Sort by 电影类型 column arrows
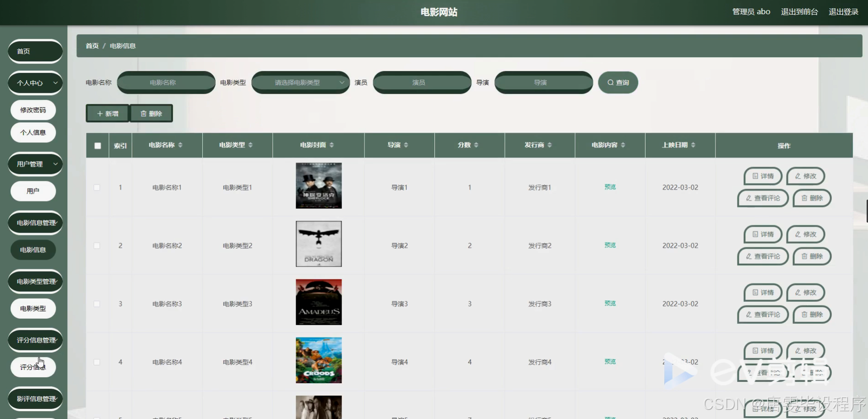 250,145
